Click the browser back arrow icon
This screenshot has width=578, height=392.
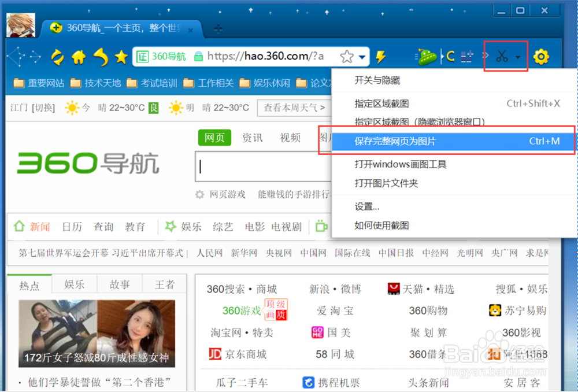16,57
